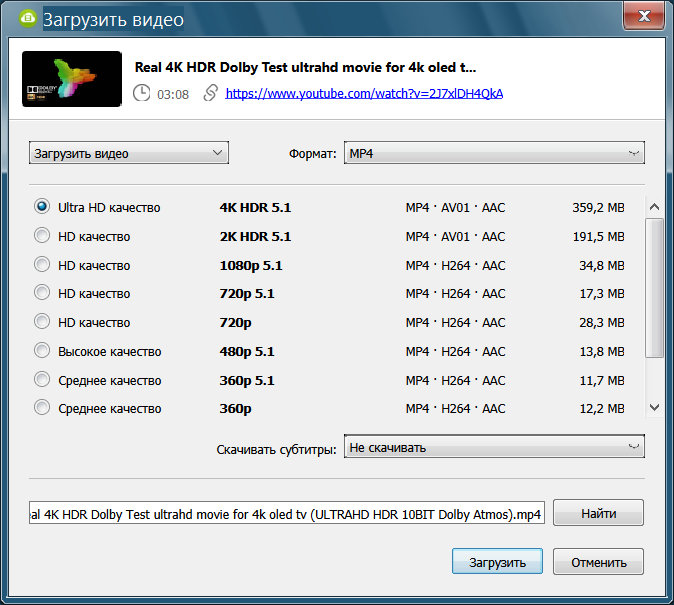Pick the 720p 5.1 radio button

[x=42, y=293]
